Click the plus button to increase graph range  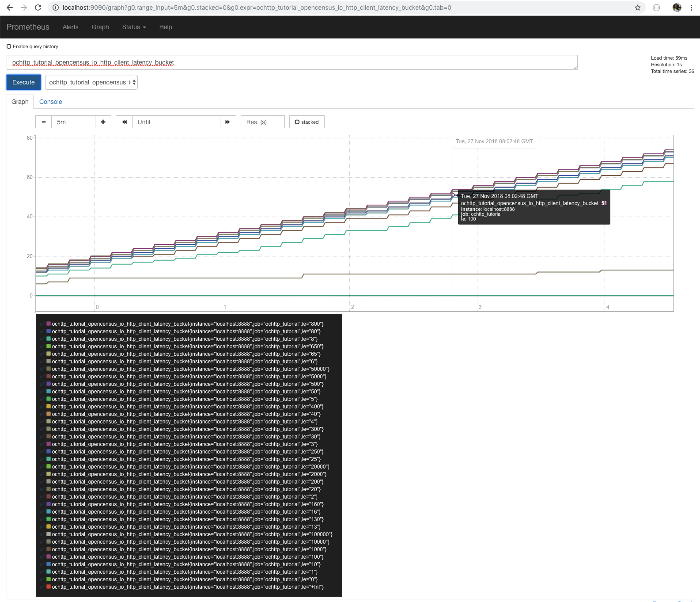tap(103, 122)
